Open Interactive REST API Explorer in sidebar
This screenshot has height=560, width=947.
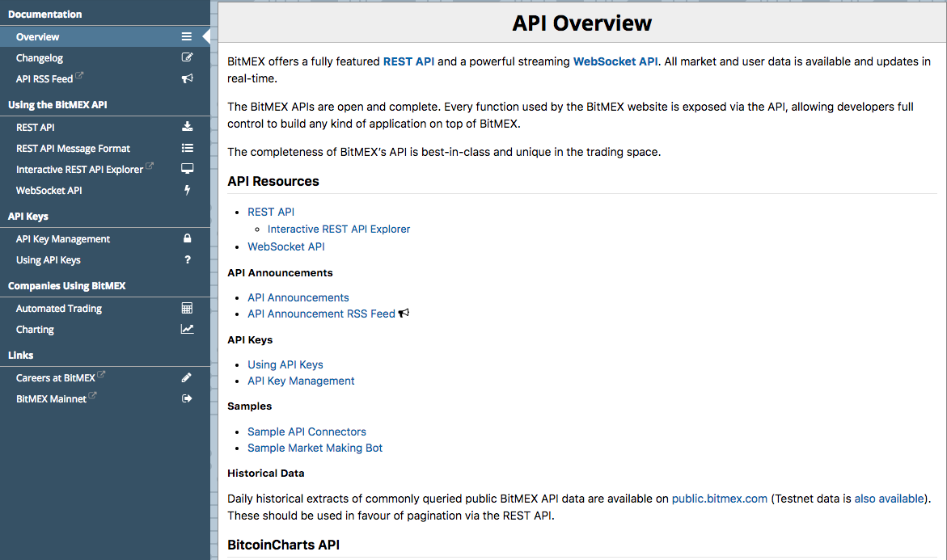105,170
